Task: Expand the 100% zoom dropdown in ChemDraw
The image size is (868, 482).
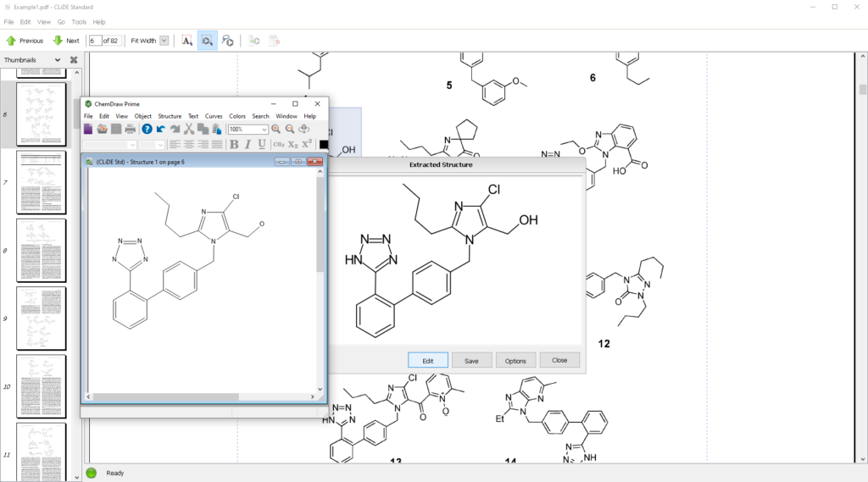Action: click(x=264, y=130)
